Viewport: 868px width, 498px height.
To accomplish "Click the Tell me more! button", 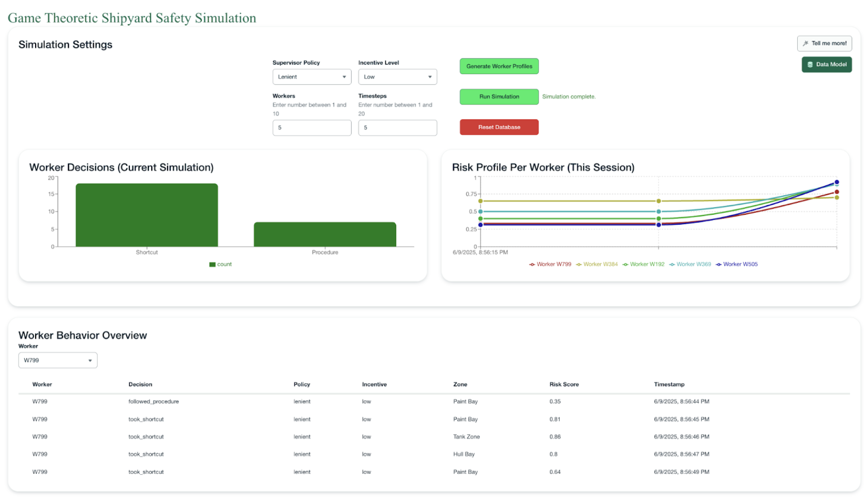I will (x=824, y=43).
